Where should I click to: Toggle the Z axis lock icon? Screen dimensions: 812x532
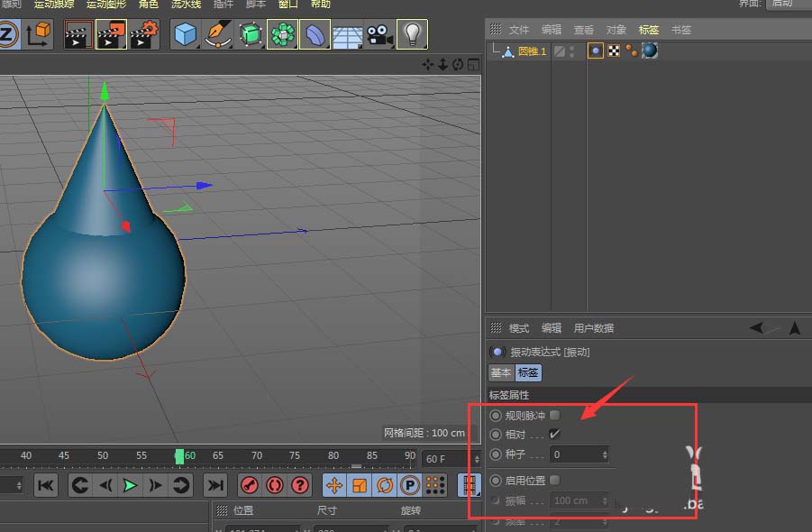8,34
